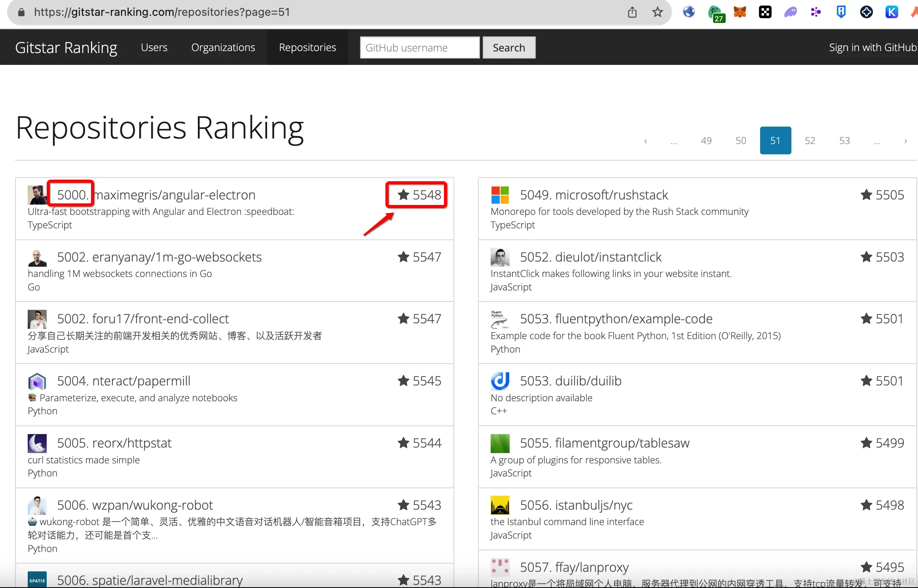
Task: Open the Bitwarden shield extension
Action: point(841,12)
